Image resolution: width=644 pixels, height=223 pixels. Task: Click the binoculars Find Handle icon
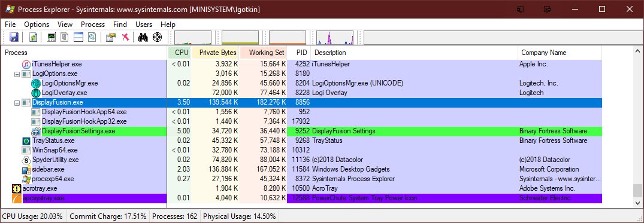point(143,37)
